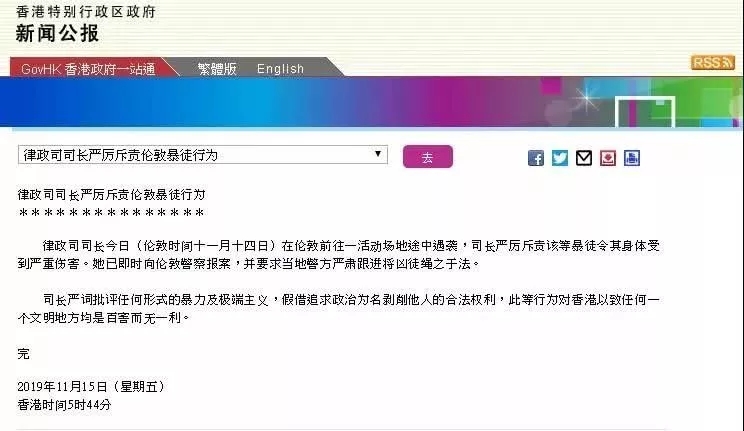Viewport: 744px width, 431px height.
Task: Click the blue print icon
Action: [632, 158]
